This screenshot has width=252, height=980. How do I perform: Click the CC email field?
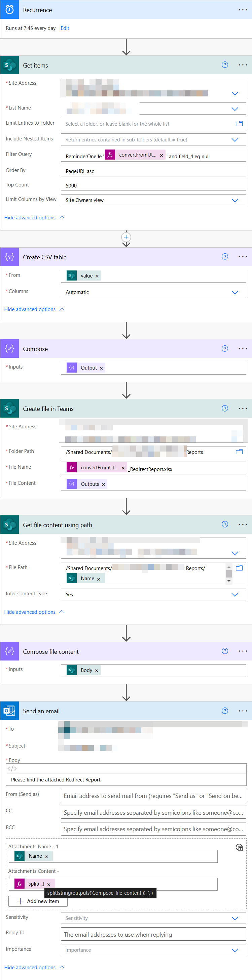pyautogui.click(x=153, y=812)
